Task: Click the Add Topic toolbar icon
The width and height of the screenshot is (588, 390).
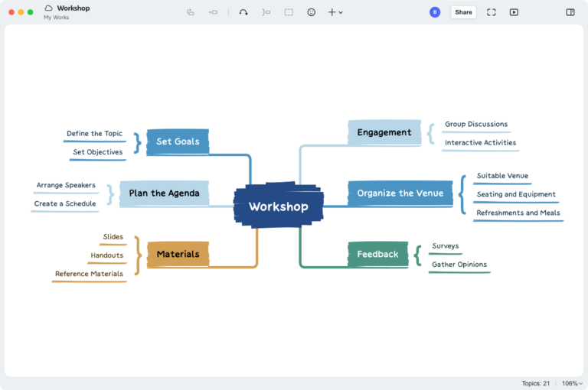Action: point(190,12)
